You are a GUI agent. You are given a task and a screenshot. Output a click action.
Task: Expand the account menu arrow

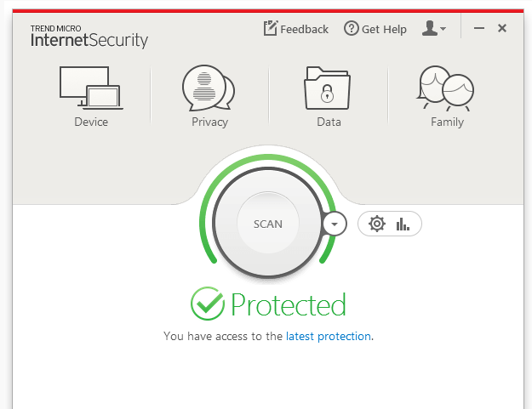point(443,29)
